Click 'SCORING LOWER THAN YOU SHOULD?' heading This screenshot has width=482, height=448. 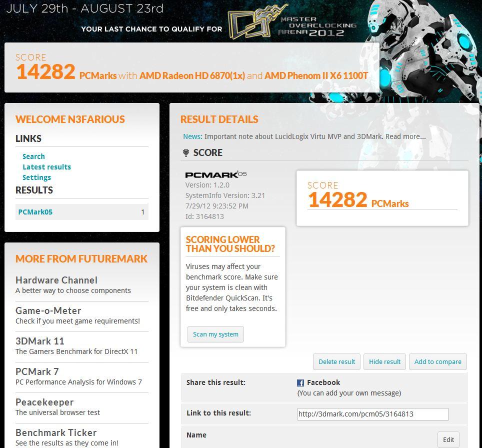pos(230,244)
